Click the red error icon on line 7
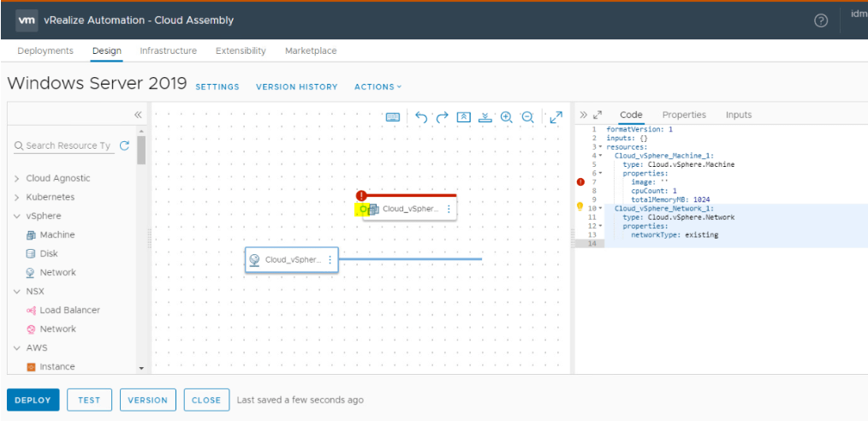 tap(581, 181)
